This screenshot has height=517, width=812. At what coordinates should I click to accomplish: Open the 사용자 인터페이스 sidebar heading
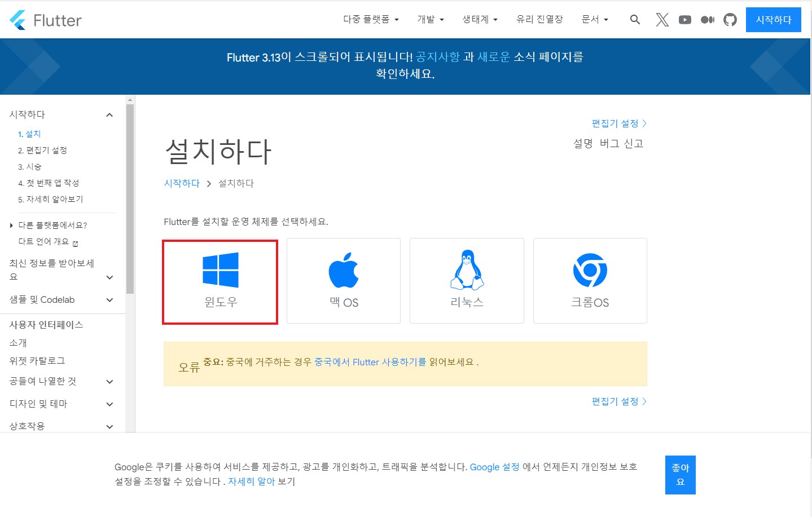tap(46, 325)
